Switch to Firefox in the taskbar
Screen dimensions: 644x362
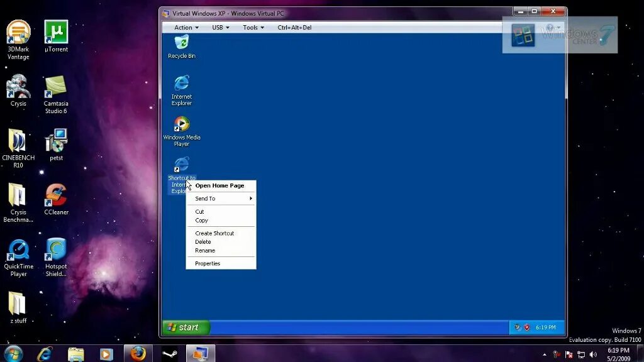point(138,353)
